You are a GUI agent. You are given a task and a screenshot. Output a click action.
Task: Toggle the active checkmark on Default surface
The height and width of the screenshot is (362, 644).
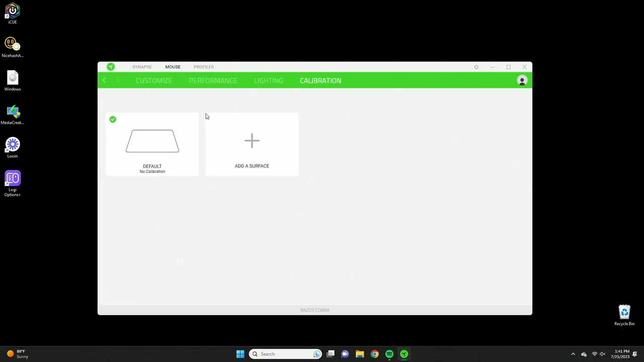pos(112,119)
